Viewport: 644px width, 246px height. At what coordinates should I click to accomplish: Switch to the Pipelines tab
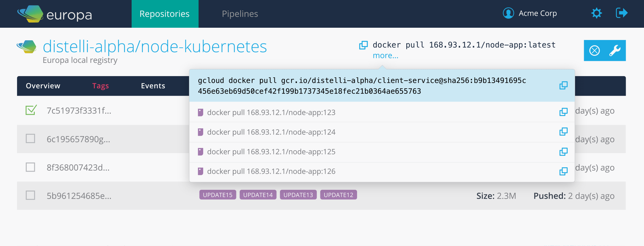pos(240,14)
